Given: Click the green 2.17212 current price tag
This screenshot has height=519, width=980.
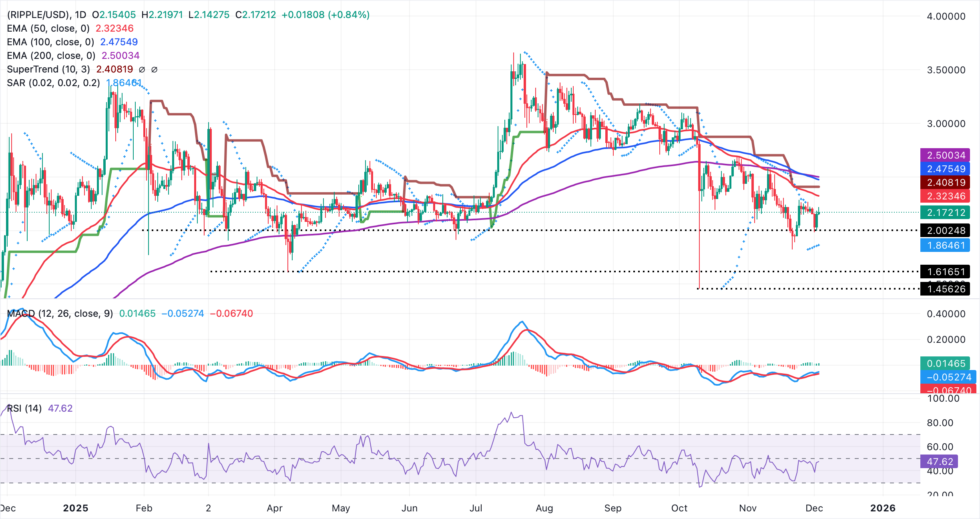Looking at the screenshot, I should click(945, 213).
